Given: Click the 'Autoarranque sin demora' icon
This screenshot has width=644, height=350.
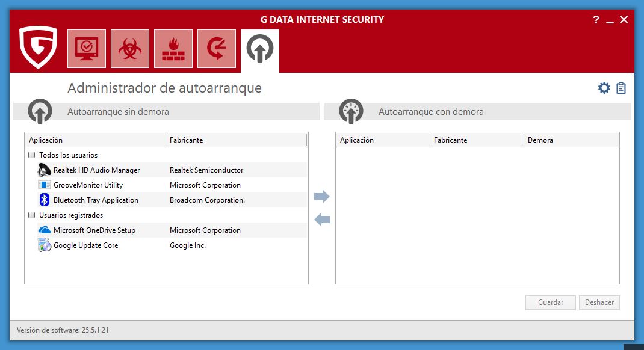Looking at the screenshot, I should [x=40, y=111].
